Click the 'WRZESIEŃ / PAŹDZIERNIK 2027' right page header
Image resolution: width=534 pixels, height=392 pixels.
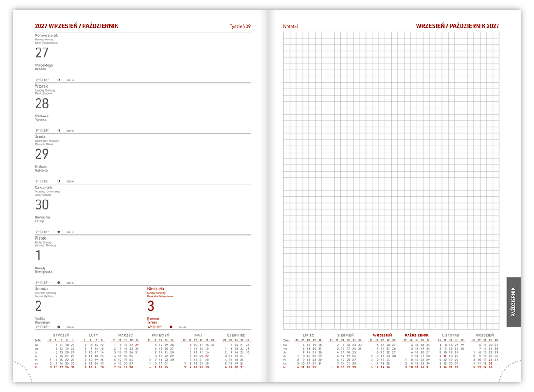point(457,26)
